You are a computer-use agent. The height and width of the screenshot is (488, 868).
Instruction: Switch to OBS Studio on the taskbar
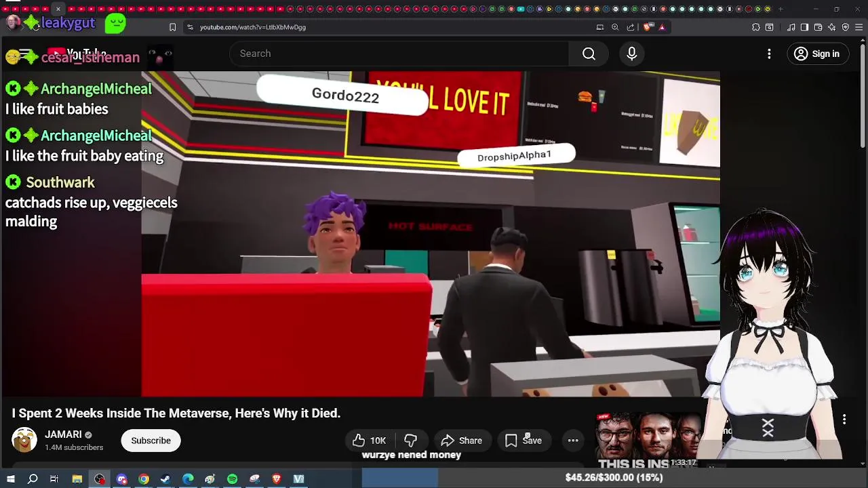pyautogui.click(x=100, y=479)
